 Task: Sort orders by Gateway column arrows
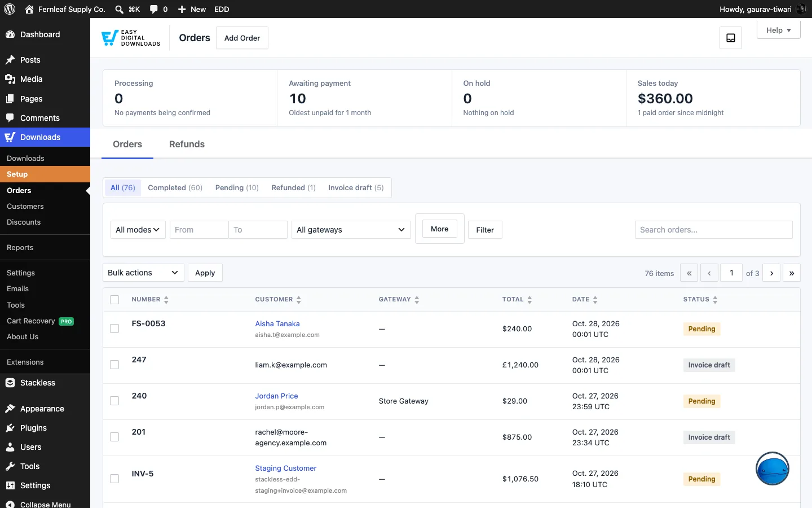coord(417,300)
